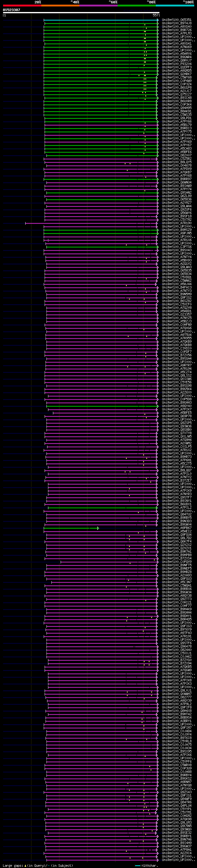Open hit UniRef100_A9XG41
Screen dimensions: 197x868
177,43
